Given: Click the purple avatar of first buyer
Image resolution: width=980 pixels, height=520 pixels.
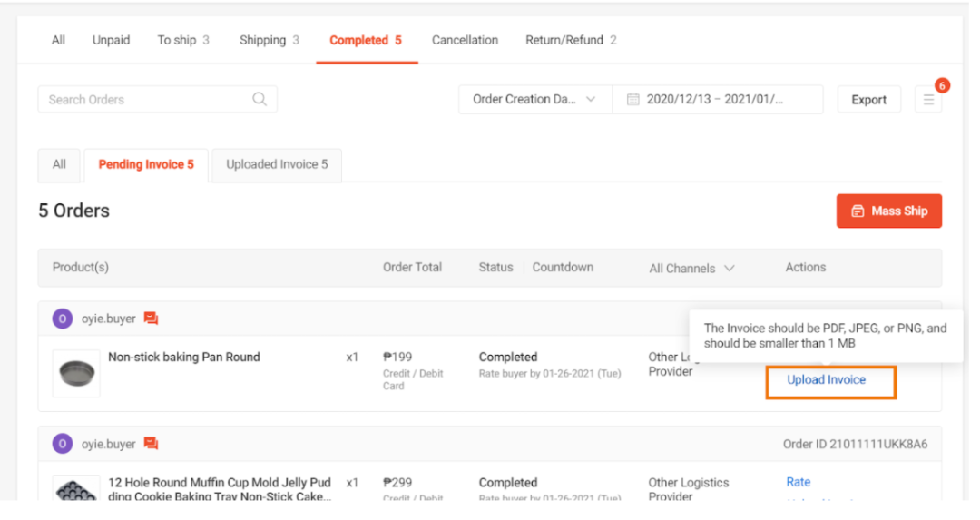Looking at the screenshot, I should click(x=62, y=319).
